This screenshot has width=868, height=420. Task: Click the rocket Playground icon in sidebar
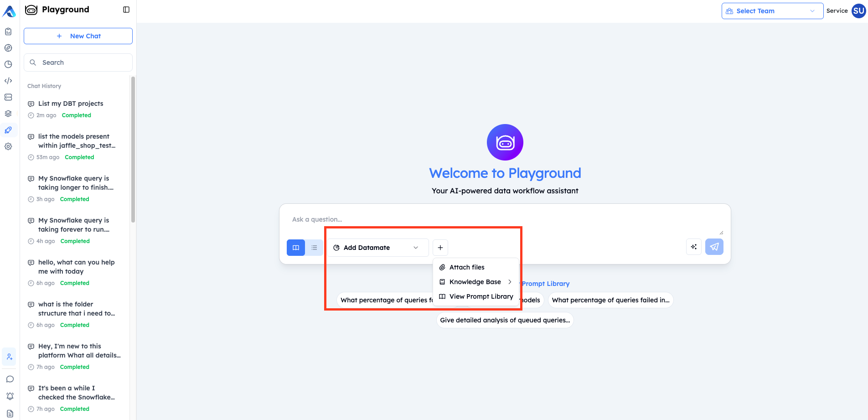tap(8, 130)
